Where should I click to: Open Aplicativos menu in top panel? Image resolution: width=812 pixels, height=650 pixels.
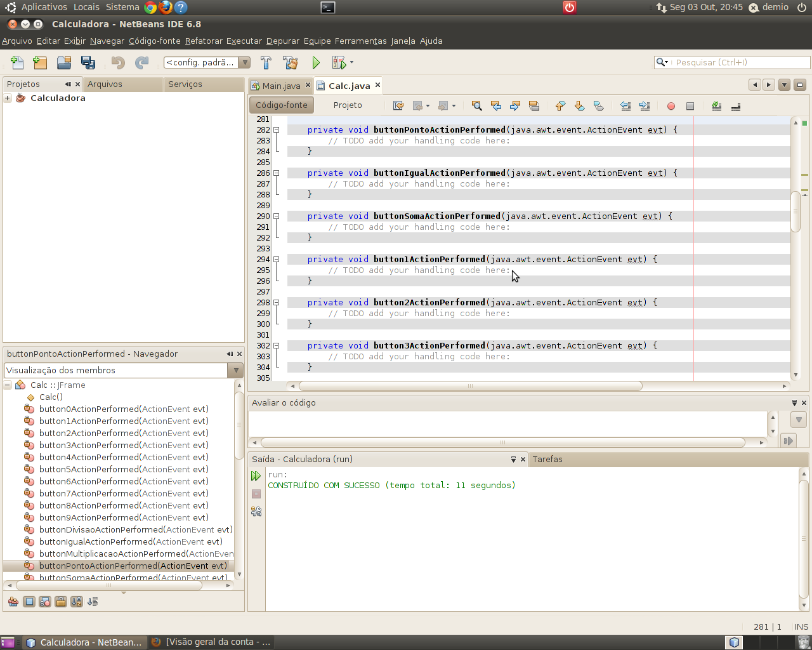click(x=44, y=7)
